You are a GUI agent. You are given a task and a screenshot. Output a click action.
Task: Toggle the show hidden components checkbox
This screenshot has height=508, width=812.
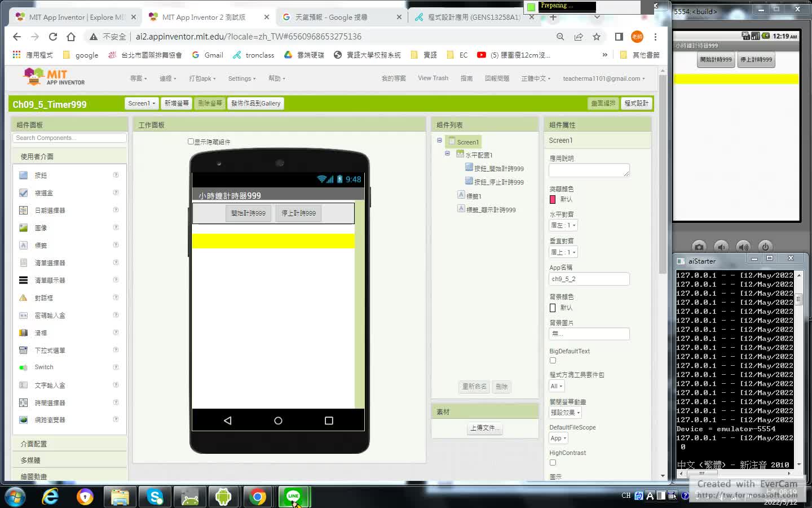coord(191,142)
